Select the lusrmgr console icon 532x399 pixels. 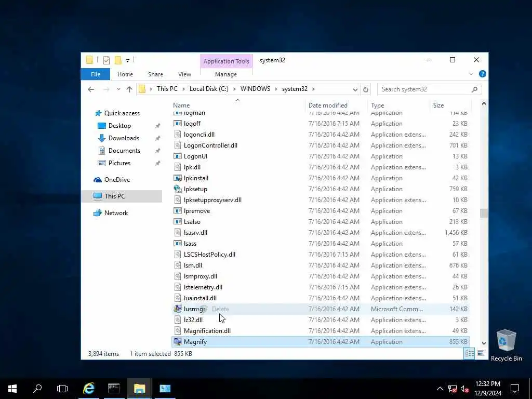(x=178, y=309)
